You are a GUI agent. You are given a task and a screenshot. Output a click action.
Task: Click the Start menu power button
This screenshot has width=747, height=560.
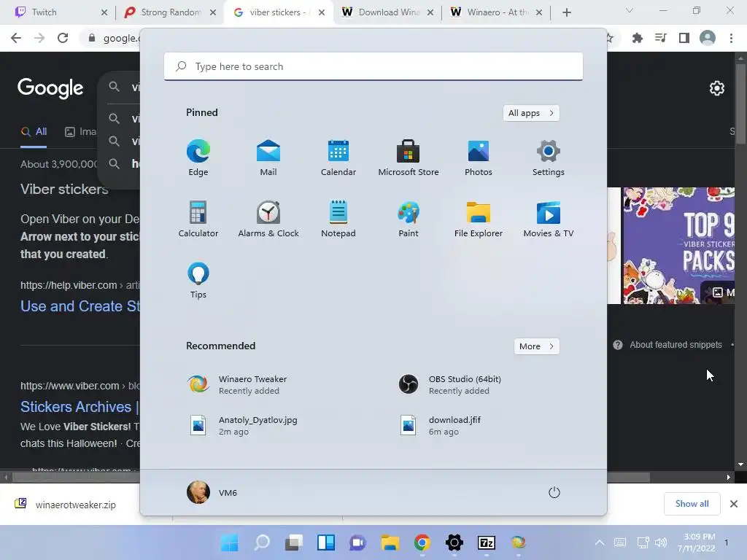pyautogui.click(x=554, y=492)
